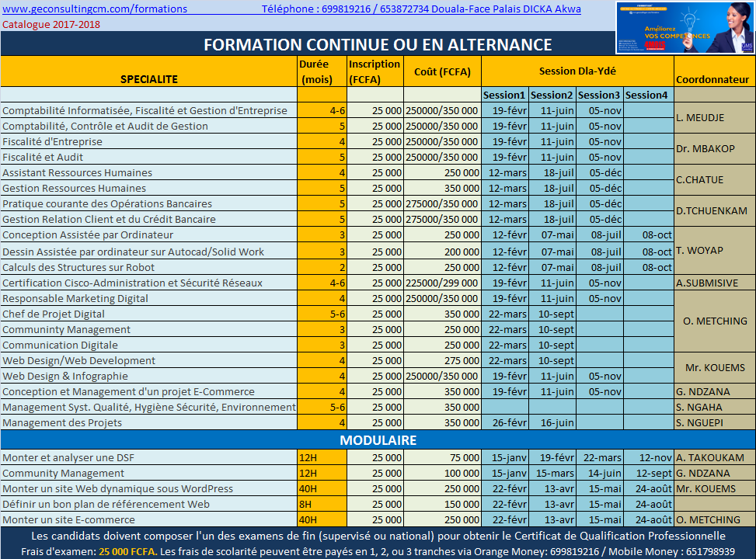Click the '26-févr' session cell
The image size is (756, 559).
click(x=505, y=422)
